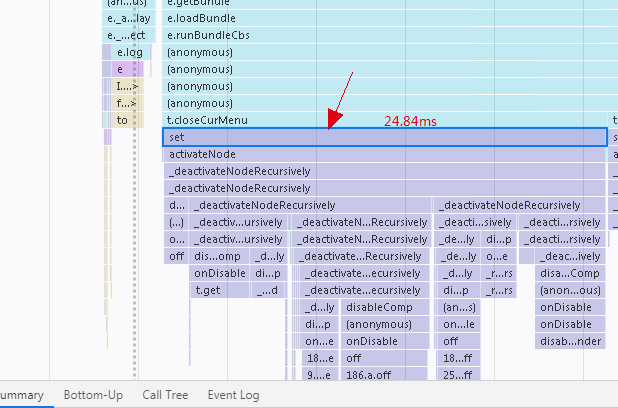Click the e._a...lay frame

pos(129,19)
